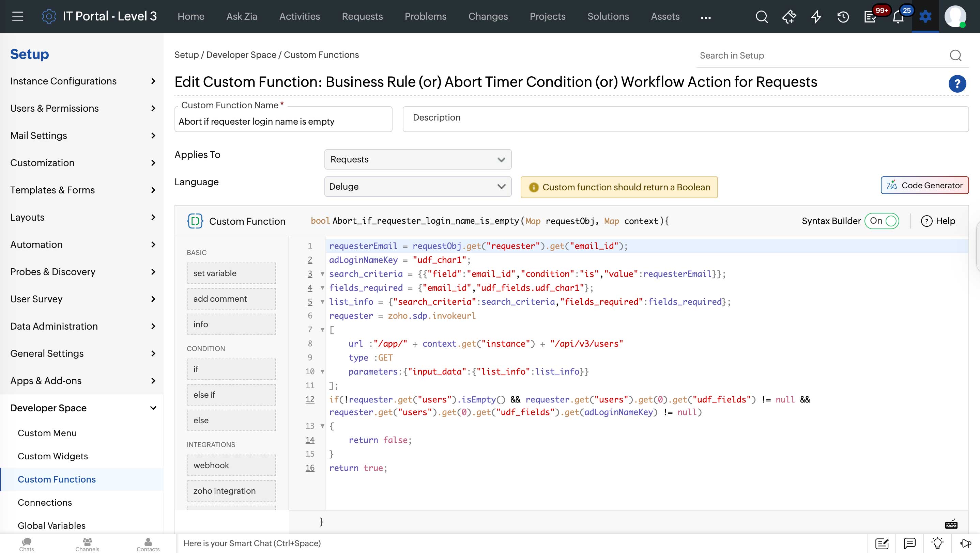
Task: Click Developer Space breadcrumb link
Action: (x=241, y=55)
